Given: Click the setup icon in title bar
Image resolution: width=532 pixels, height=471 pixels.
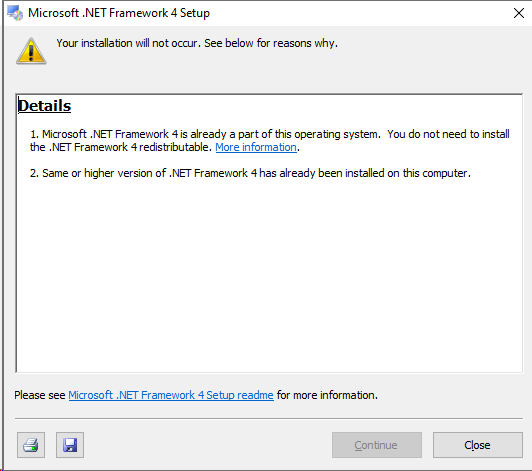Looking at the screenshot, I should 15,13.
